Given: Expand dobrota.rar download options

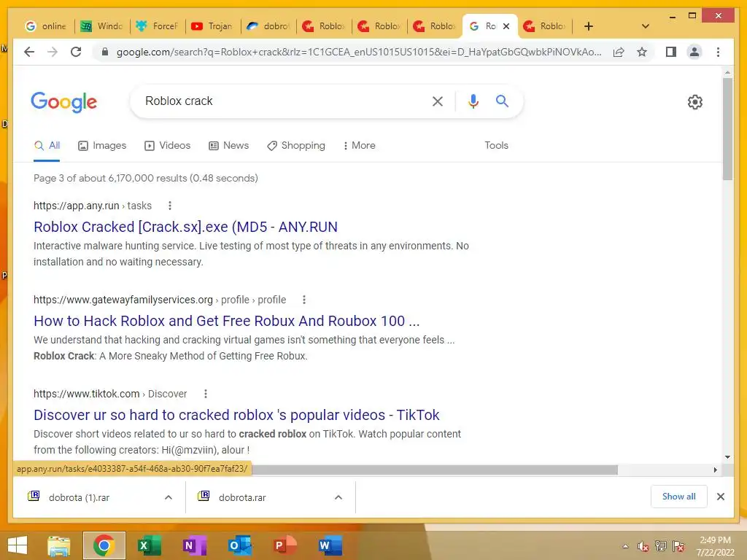Looking at the screenshot, I should click(x=338, y=497).
